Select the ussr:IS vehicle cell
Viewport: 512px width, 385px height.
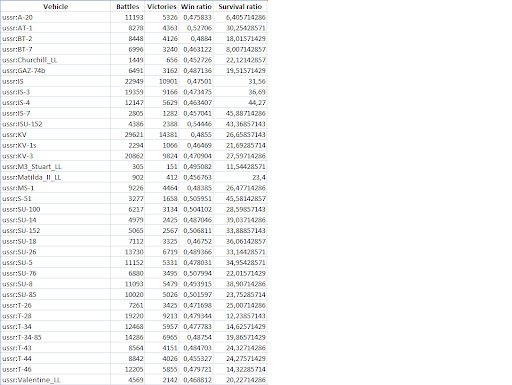point(55,81)
